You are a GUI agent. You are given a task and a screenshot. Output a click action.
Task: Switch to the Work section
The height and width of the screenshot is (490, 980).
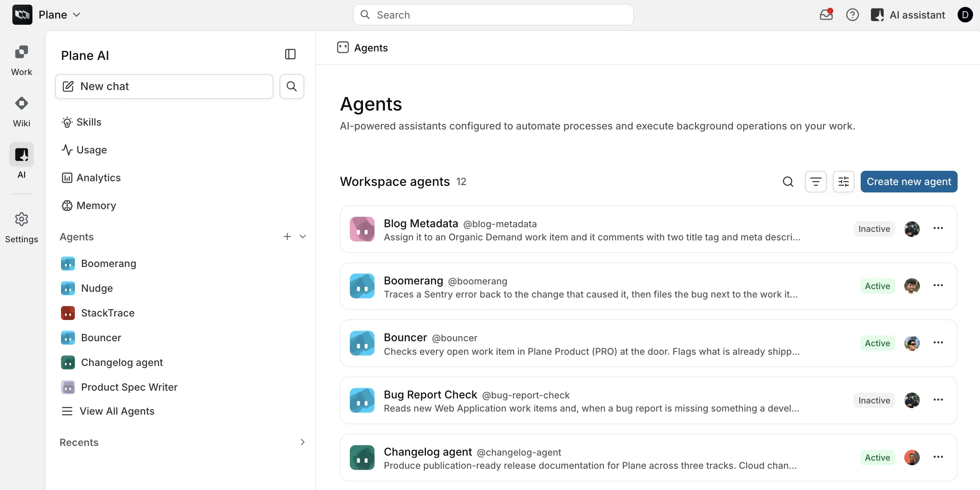[x=22, y=61]
